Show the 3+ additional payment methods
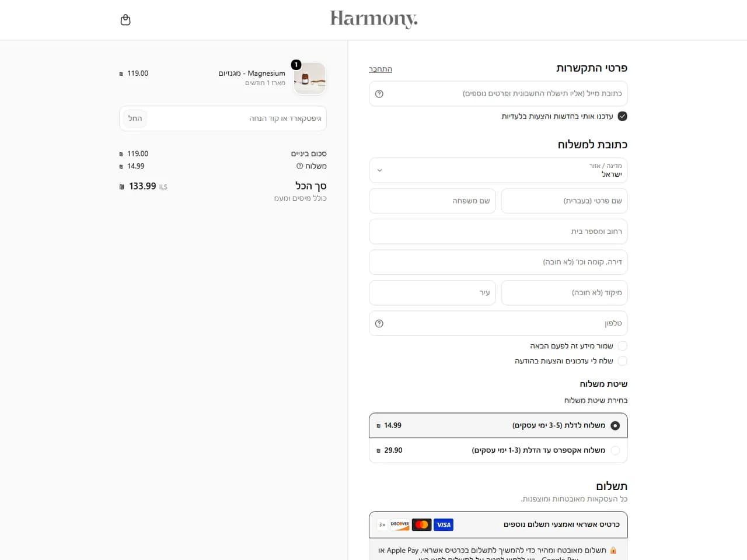 coord(382,524)
